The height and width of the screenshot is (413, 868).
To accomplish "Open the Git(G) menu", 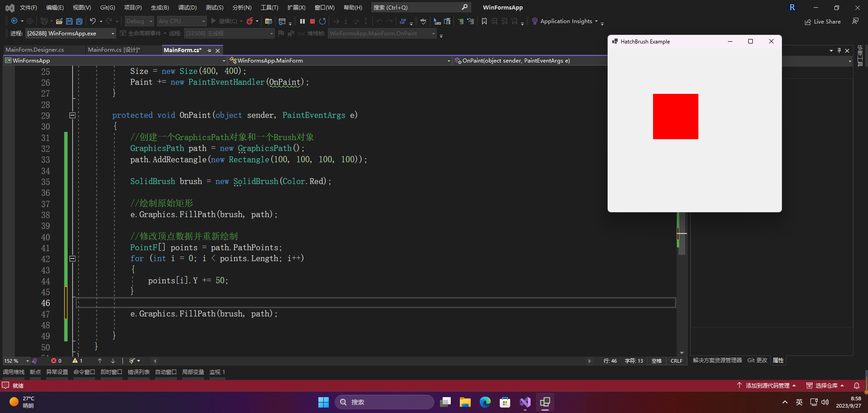I will tap(107, 7).
